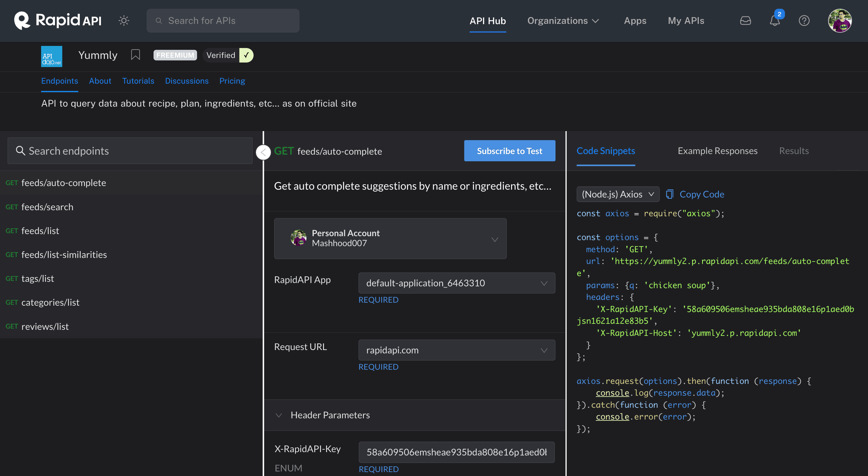Click the search endpoints magnifier icon
Image resolution: width=868 pixels, height=476 pixels.
[x=21, y=150]
